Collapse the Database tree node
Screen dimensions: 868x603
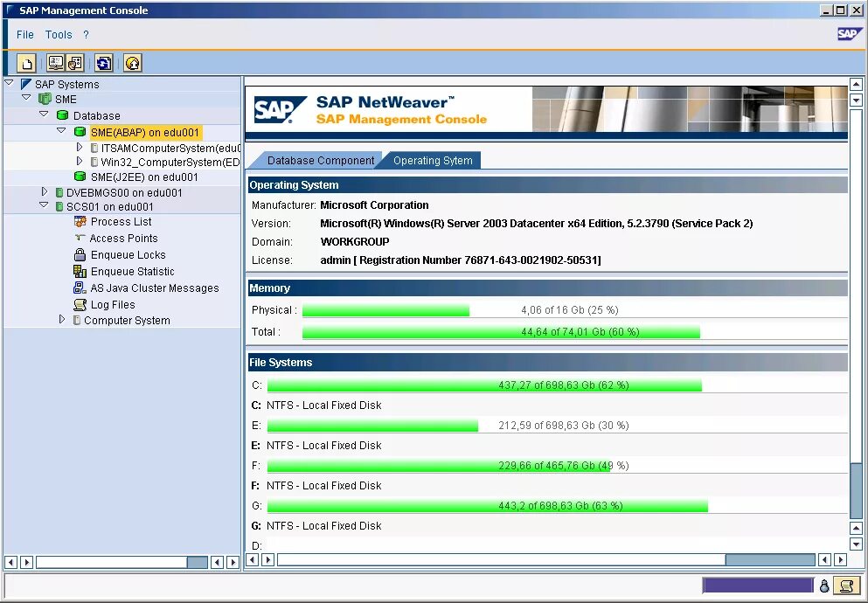44,114
